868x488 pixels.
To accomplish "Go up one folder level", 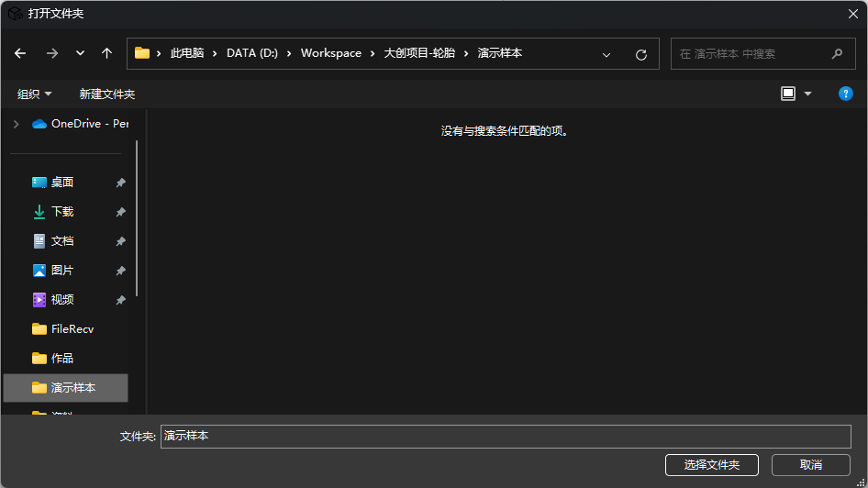I will pos(106,53).
